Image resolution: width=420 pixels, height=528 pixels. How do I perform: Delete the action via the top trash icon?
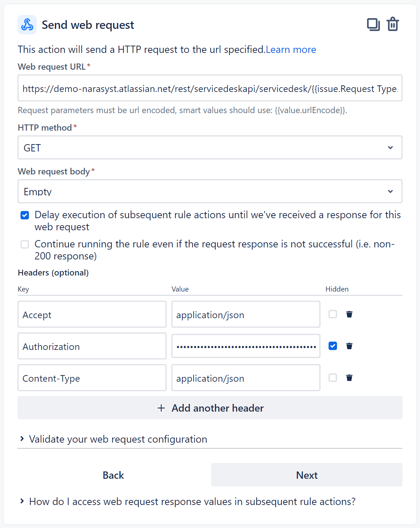(393, 24)
